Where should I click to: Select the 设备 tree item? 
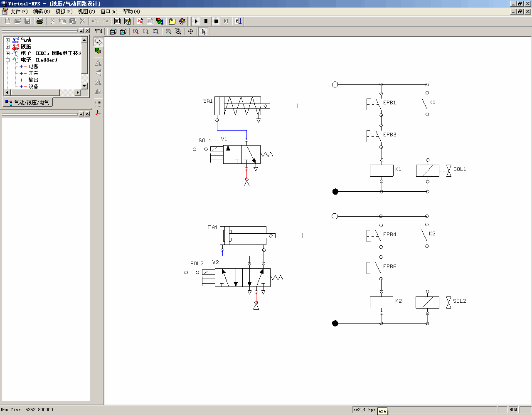(x=33, y=86)
